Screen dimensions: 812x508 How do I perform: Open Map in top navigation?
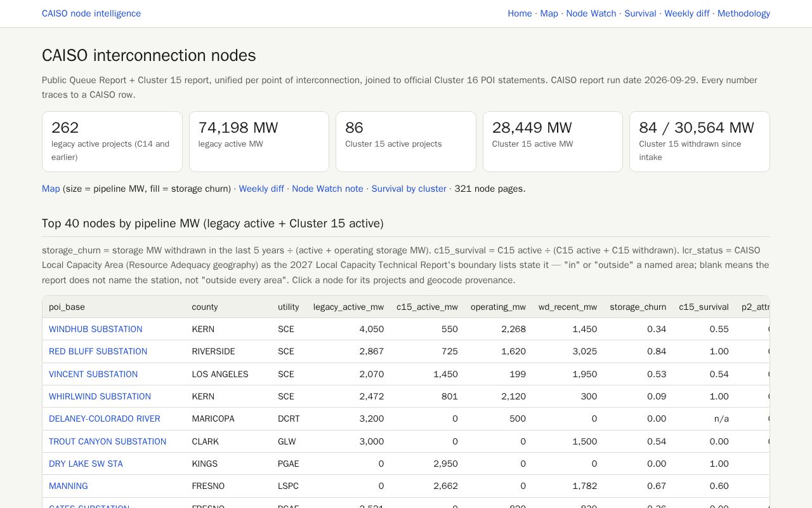tap(549, 13)
